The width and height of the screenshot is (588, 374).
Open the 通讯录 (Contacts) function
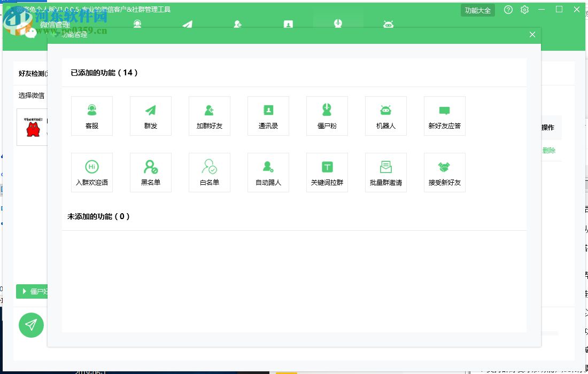[x=268, y=115]
